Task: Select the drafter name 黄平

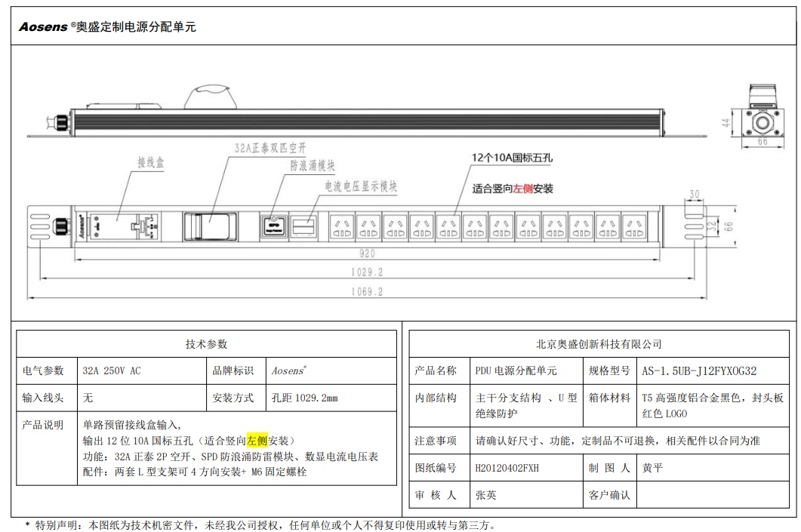Action: [x=652, y=468]
